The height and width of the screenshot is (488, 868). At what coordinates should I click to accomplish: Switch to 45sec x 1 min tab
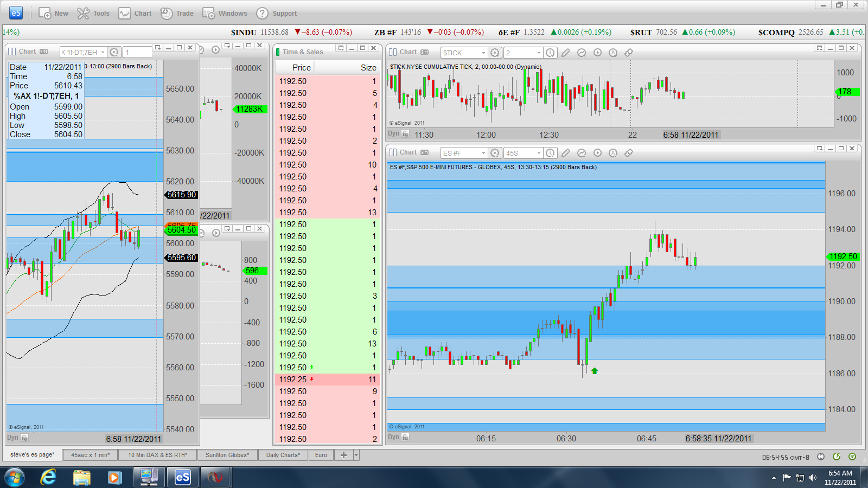point(90,455)
